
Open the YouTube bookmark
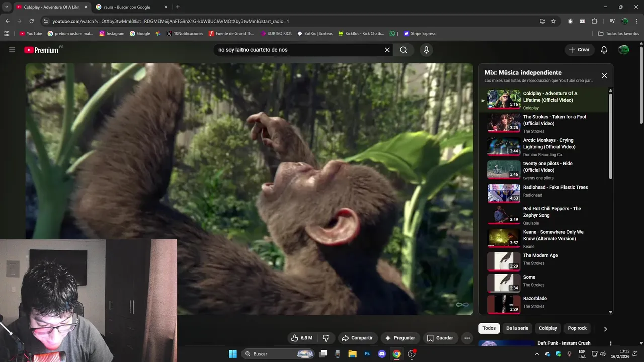click(31, 34)
